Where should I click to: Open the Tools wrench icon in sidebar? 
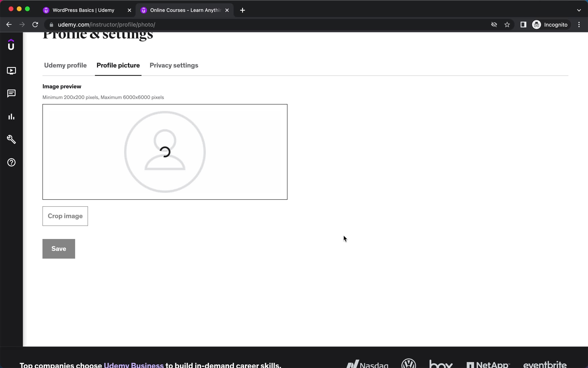point(11,139)
